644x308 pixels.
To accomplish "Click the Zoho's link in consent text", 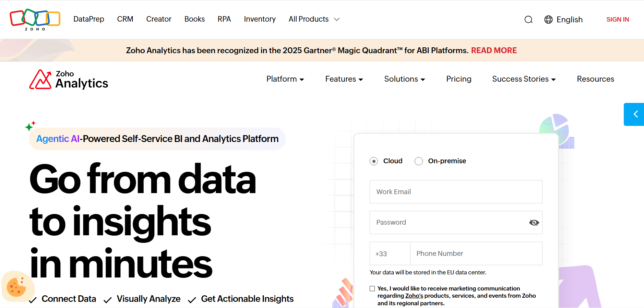I will coord(414,296).
